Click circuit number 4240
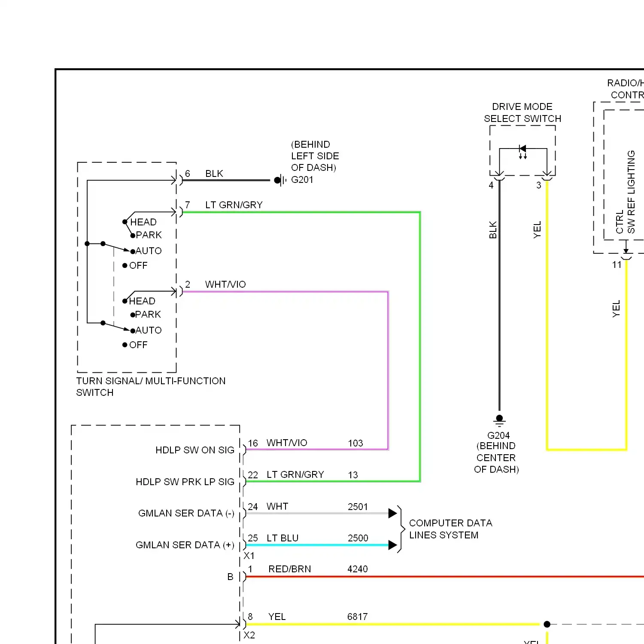Viewport: 644px width, 644px height. coord(358,569)
